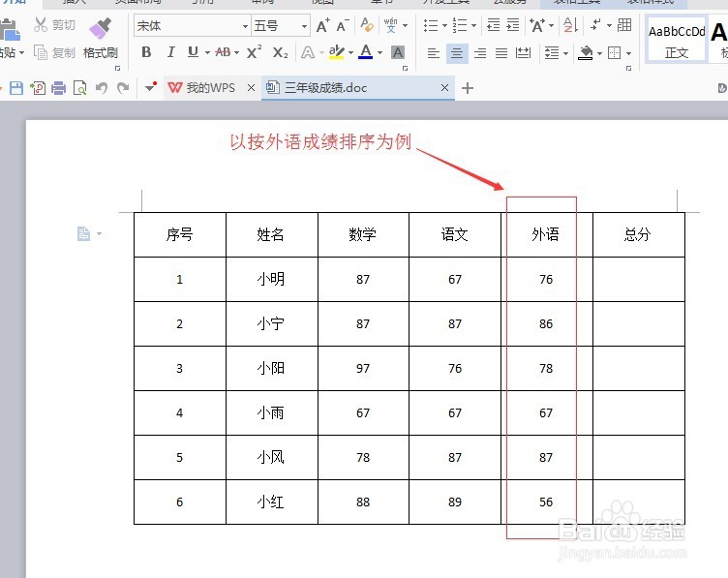
Task: Open a new tab with plus button
Action: [468, 88]
